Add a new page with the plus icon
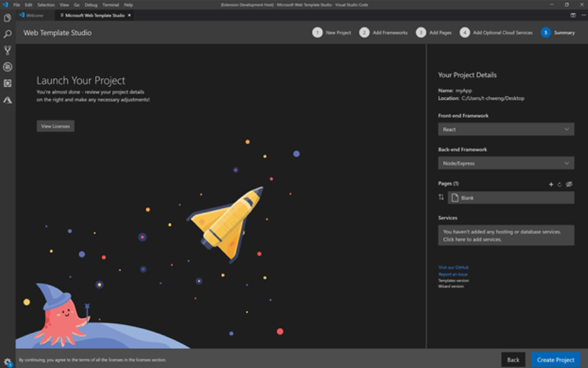Image resolution: width=588 pixels, height=368 pixels. click(551, 184)
